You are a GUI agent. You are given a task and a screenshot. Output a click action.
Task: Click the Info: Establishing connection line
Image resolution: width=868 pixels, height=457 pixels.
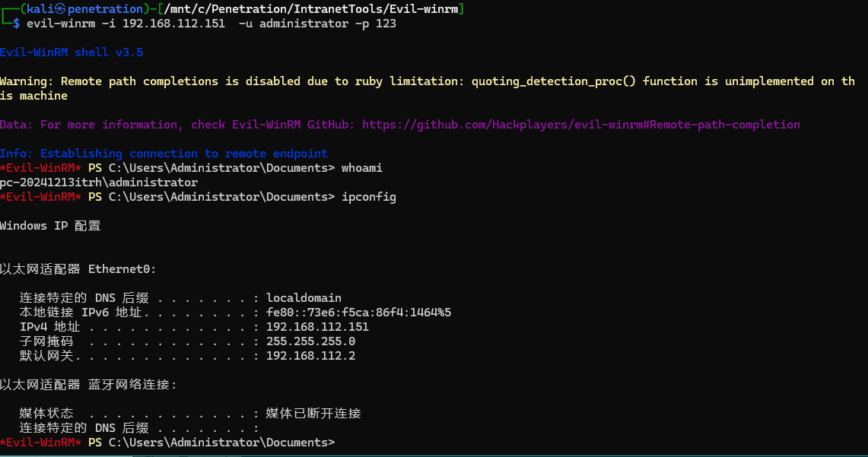click(164, 153)
